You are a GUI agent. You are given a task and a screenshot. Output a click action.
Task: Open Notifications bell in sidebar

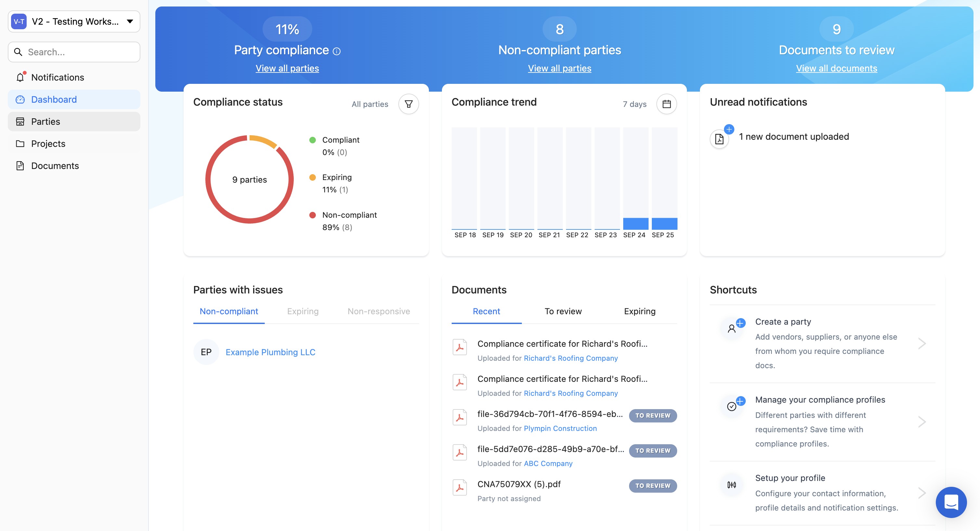20,77
